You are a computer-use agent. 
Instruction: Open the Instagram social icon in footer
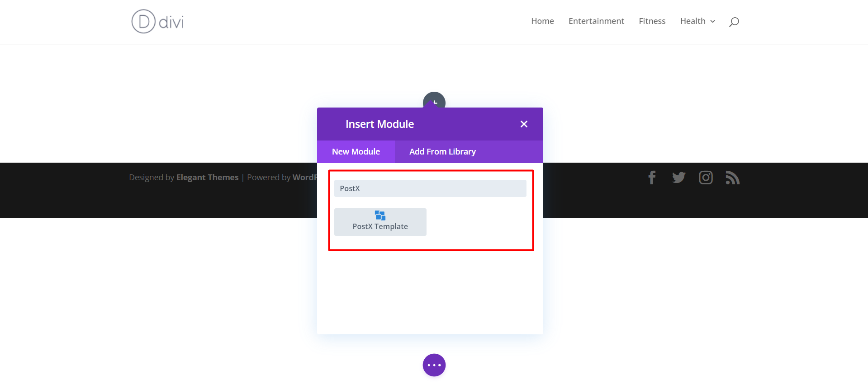click(x=706, y=178)
